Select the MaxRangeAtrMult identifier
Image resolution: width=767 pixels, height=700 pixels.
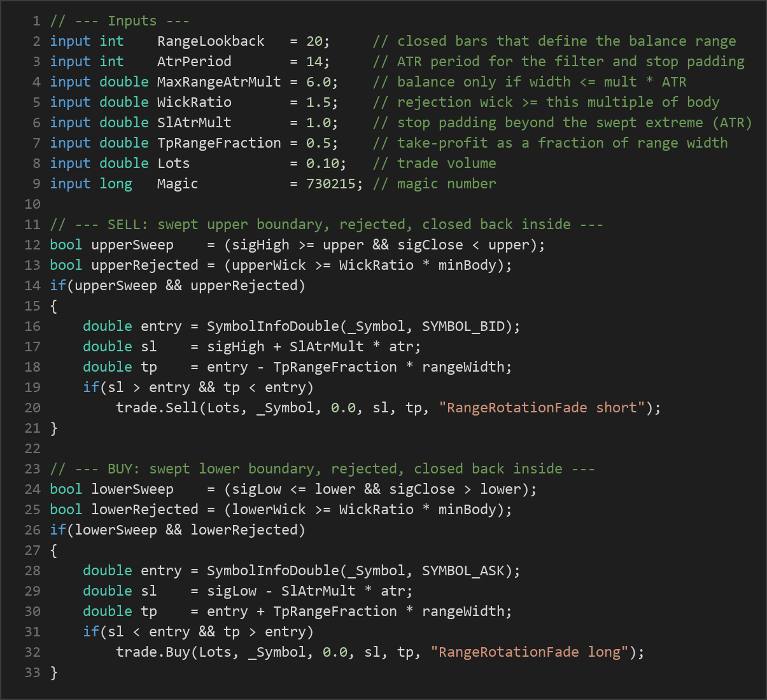219,82
